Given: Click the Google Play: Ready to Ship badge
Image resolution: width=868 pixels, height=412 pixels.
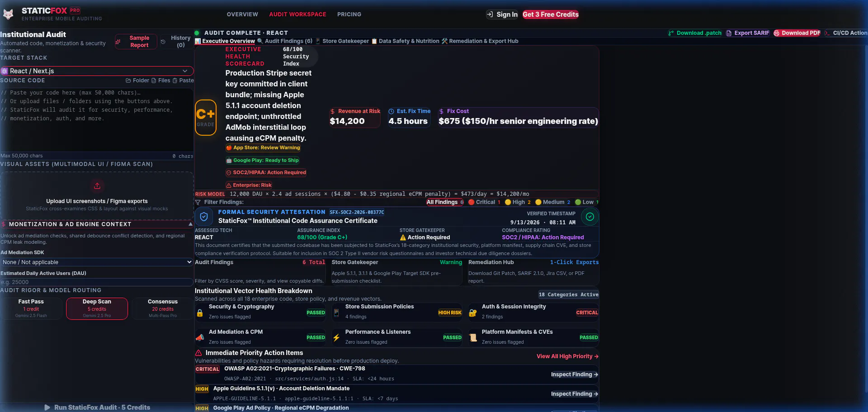Looking at the screenshot, I should (x=263, y=160).
